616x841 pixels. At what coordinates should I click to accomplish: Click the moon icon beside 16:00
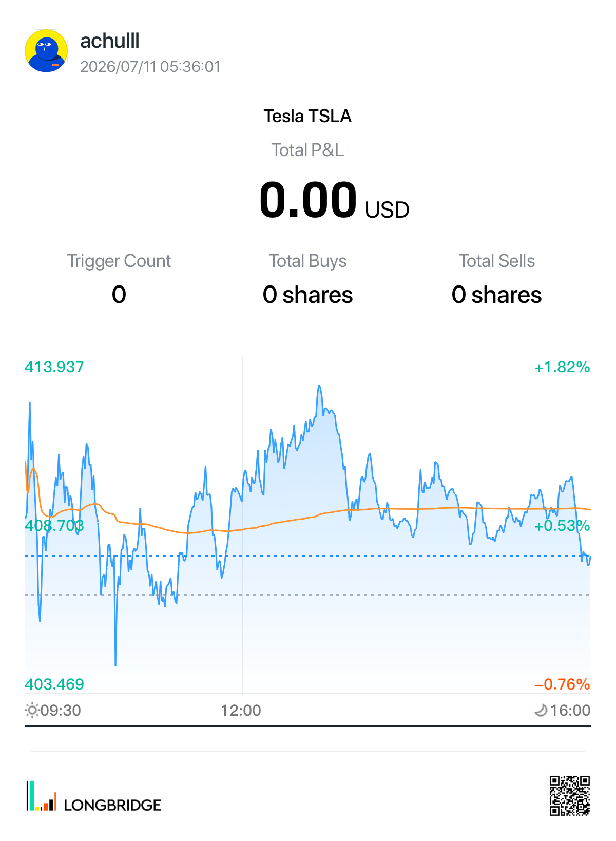[541, 711]
